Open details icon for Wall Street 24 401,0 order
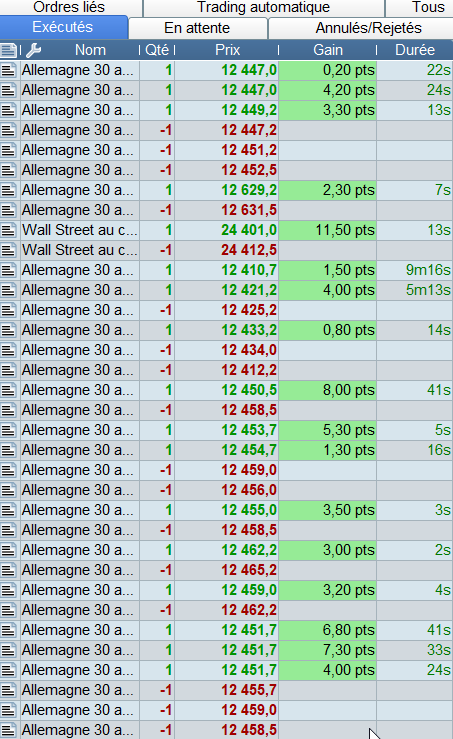The height and width of the screenshot is (739, 453). click(8, 230)
